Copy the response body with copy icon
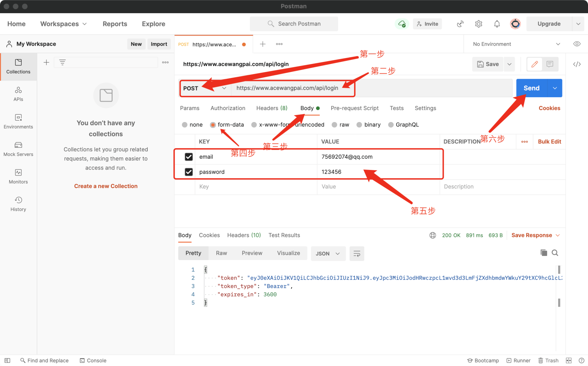588x366 pixels. (x=544, y=253)
